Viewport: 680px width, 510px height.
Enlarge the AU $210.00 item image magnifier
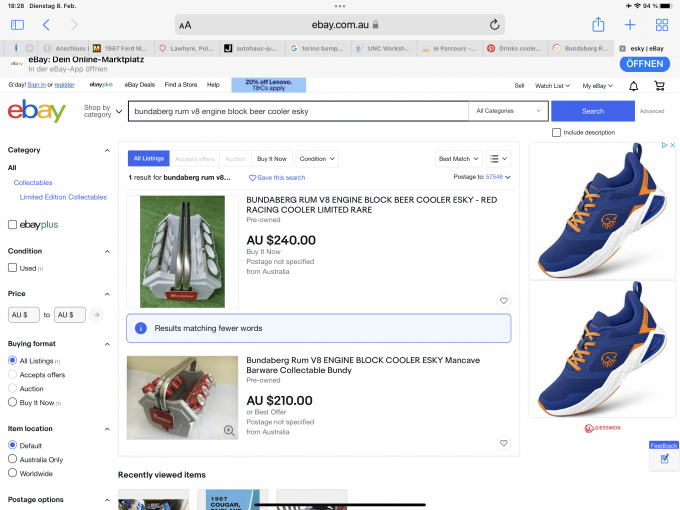click(229, 430)
